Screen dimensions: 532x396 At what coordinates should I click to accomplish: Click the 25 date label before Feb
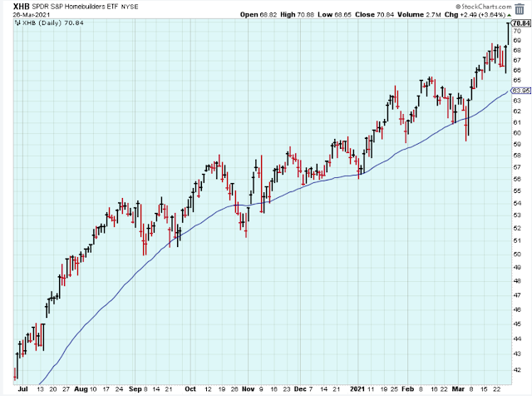click(394, 389)
